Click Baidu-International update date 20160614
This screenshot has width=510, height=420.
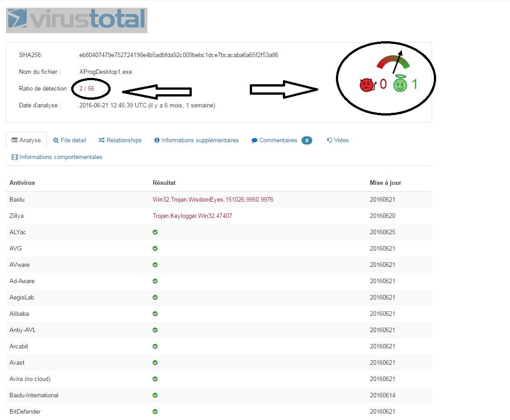pos(383,395)
